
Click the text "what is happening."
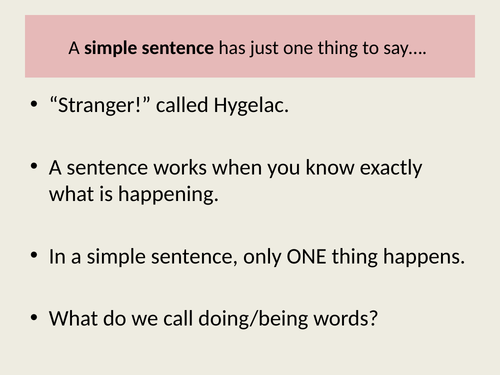click(x=134, y=194)
